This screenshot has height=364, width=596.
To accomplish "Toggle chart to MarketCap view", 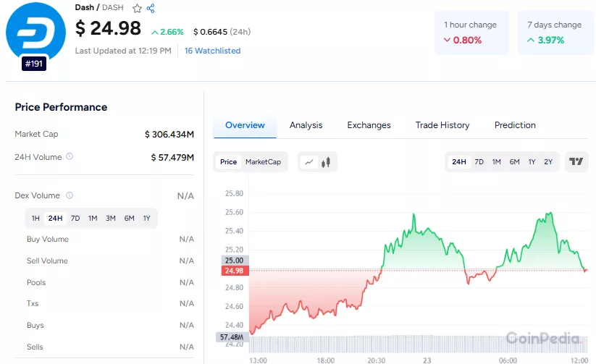I will 263,162.
